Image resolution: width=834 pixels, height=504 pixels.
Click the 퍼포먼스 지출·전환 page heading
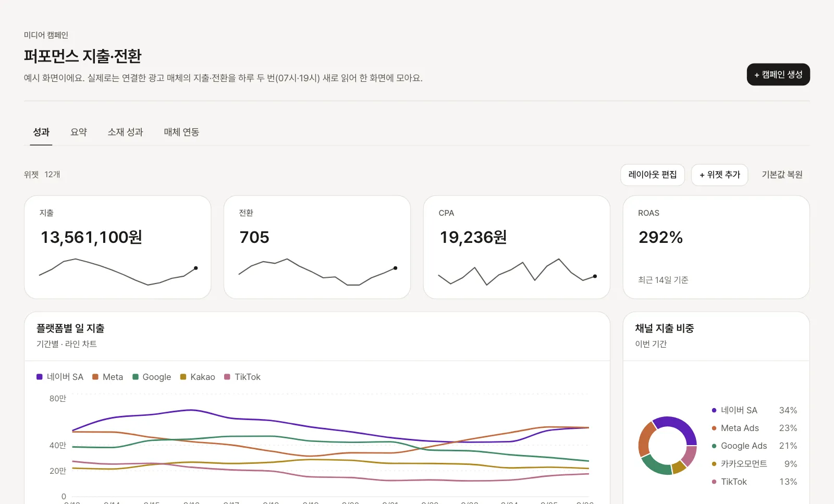point(83,56)
